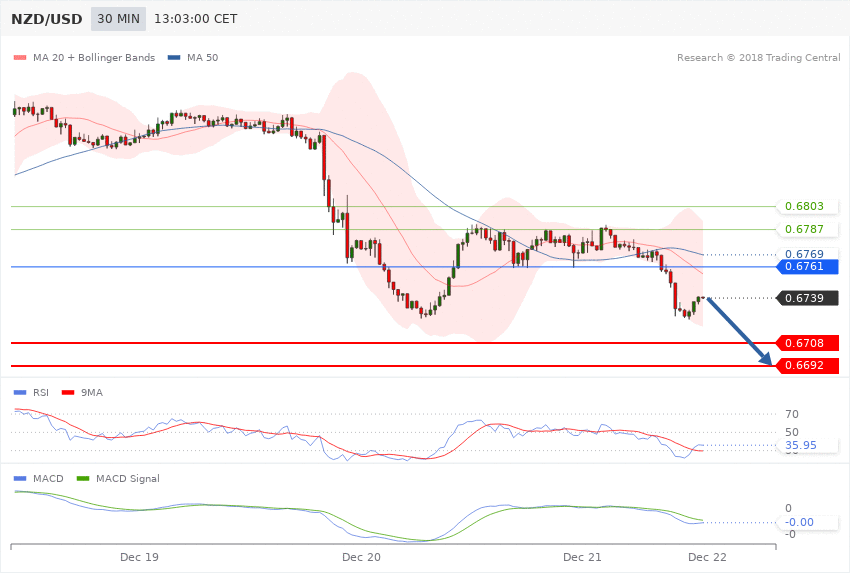Click the MACD legend blue swatch
This screenshot has height=576, width=850.
pos(20,479)
